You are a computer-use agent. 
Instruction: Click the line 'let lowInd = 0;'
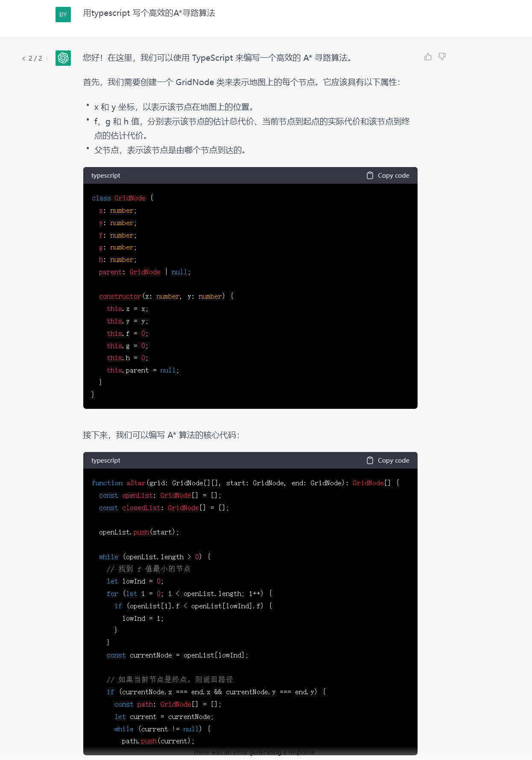click(x=135, y=581)
